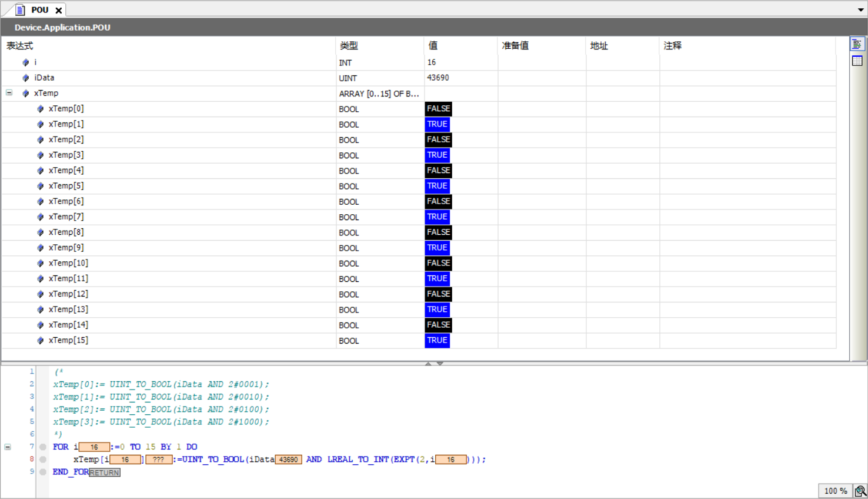868x499 pixels.
Task: Click the 准备值 column header
Action: tap(542, 45)
